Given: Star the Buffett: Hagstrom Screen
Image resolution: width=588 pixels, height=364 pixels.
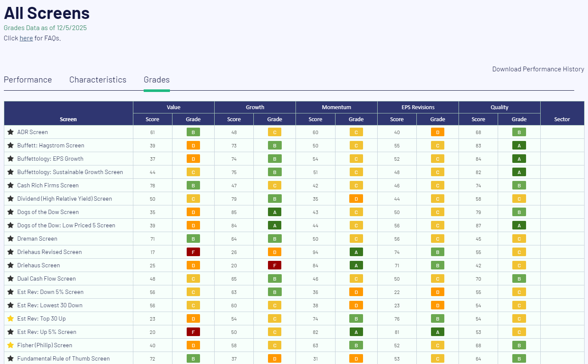Looking at the screenshot, I should coord(11,145).
